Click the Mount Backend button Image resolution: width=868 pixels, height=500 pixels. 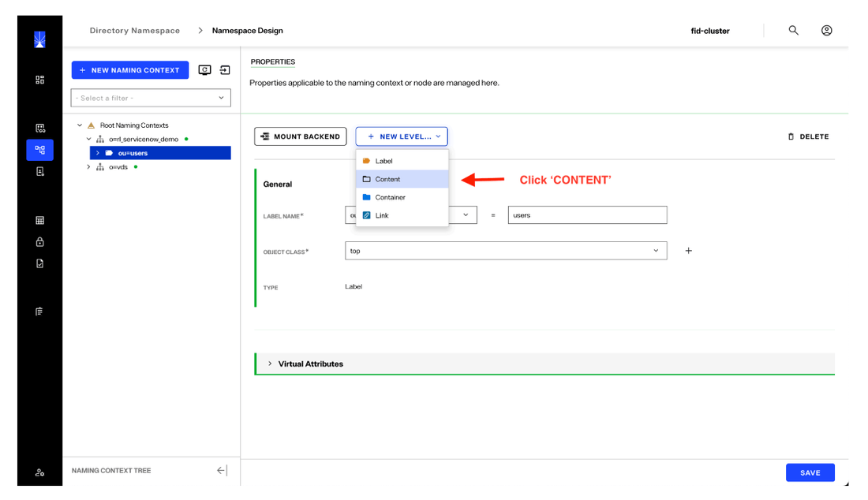[x=301, y=136]
